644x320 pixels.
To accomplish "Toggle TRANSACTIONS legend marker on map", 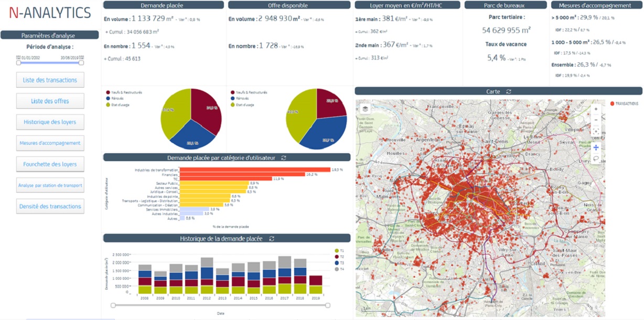I will [x=612, y=104].
